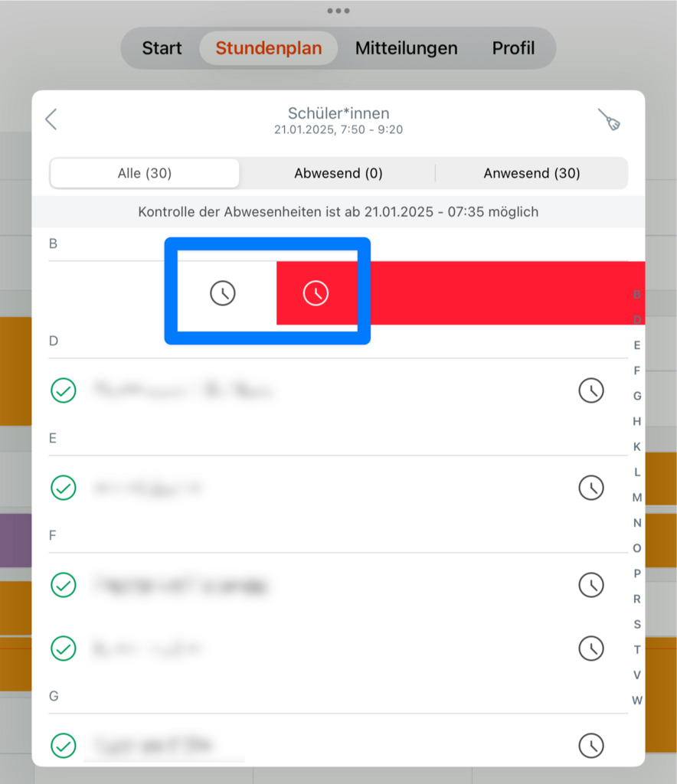The width and height of the screenshot is (677, 784).
Task: Switch to the Abwesend (0) tab
Action: tap(338, 173)
